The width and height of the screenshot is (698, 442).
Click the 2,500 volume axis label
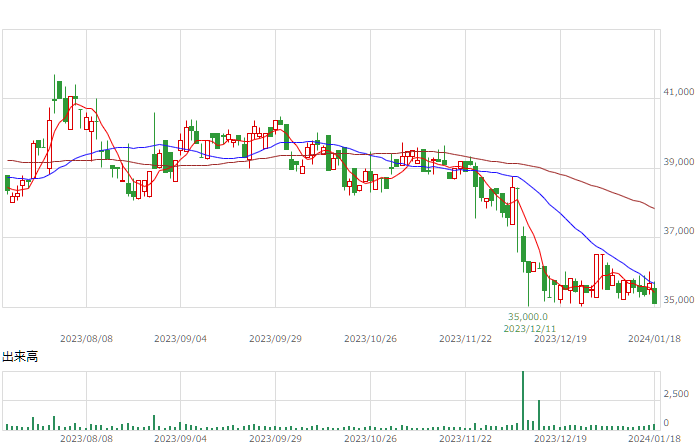(676, 394)
